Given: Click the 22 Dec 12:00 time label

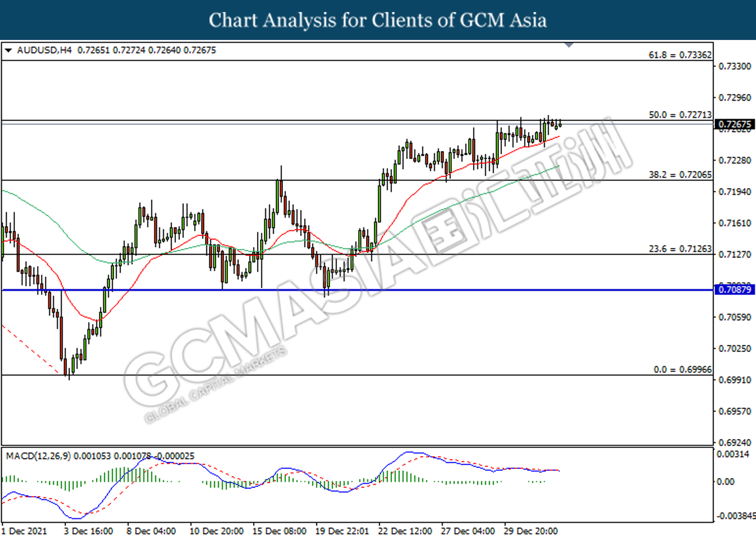Looking at the screenshot, I should (405, 531).
